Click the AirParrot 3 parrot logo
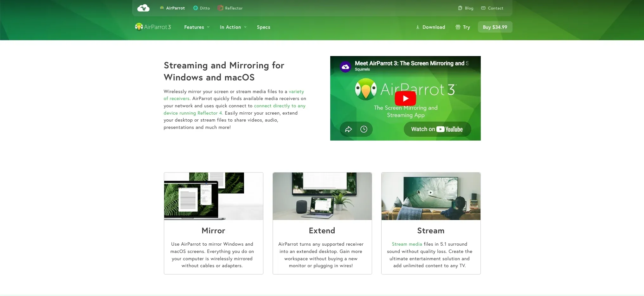Viewport: 644px width, 296px height. pyautogui.click(x=153, y=27)
